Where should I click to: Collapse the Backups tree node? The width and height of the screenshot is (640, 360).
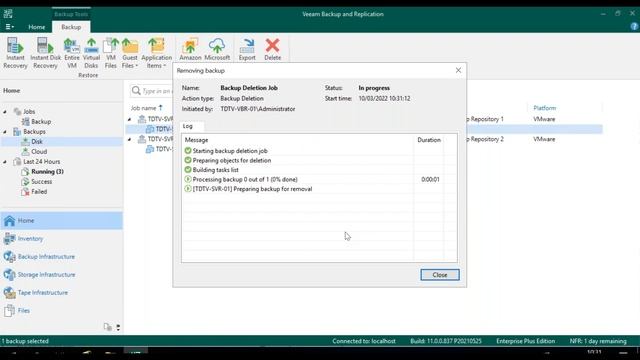(5, 131)
